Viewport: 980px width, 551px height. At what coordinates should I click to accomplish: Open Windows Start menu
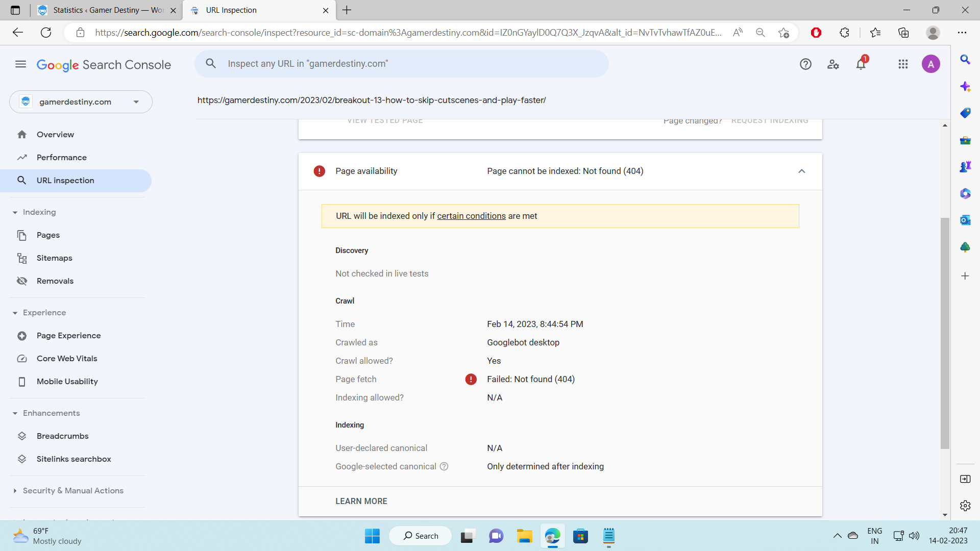372,536
